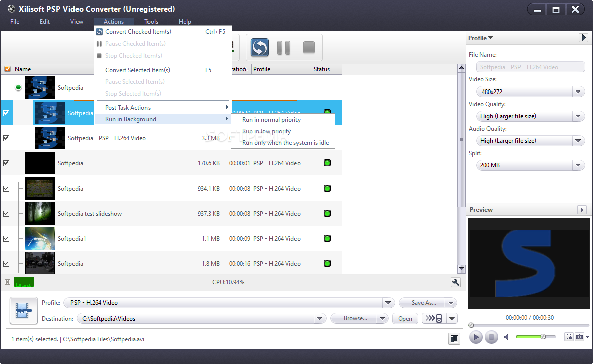
Task: Click the green collapse icon beside Softpedia
Action: 18,87
